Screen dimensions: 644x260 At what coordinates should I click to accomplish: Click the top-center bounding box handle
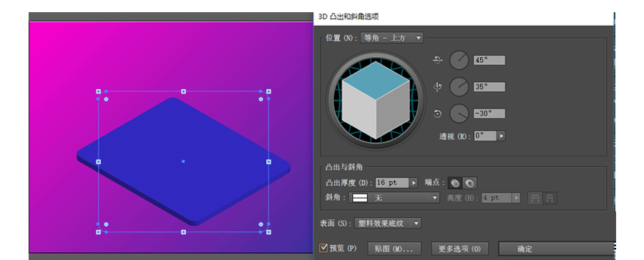184,91
